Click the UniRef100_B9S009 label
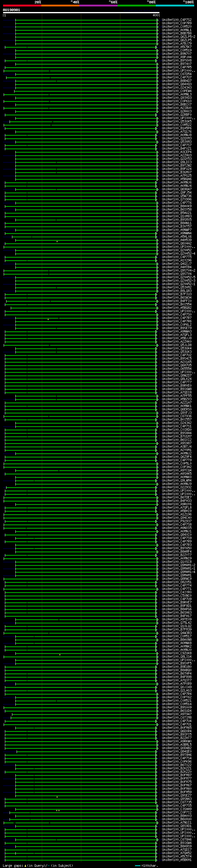197x868 pixels. (177, 708)
